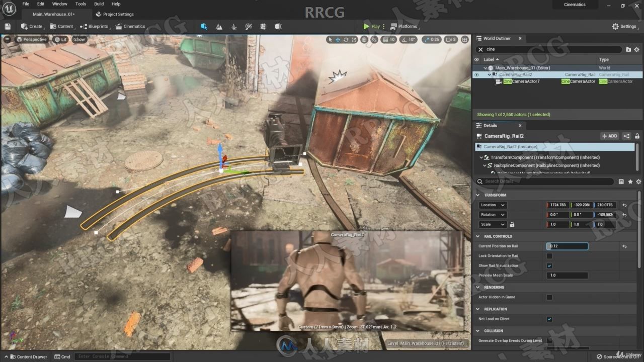Save the current level with the disk icon
The width and height of the screenshot is (644, 362).
8,26
